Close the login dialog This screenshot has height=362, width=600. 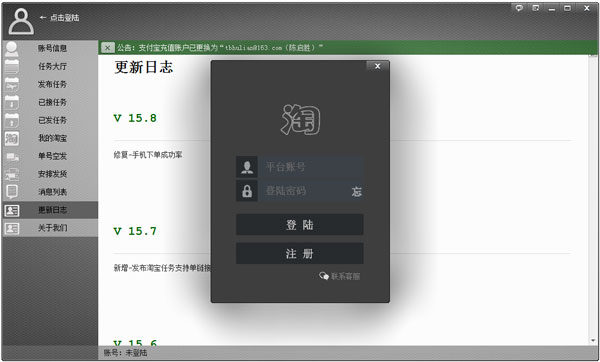(377, 66)
